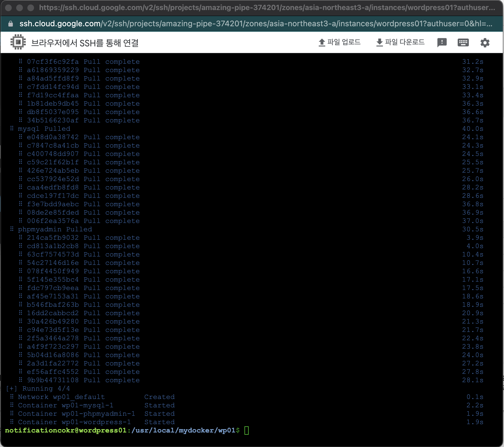Click the notificationcokr@wordpress01 prompt text

click(x=66, y=431)
